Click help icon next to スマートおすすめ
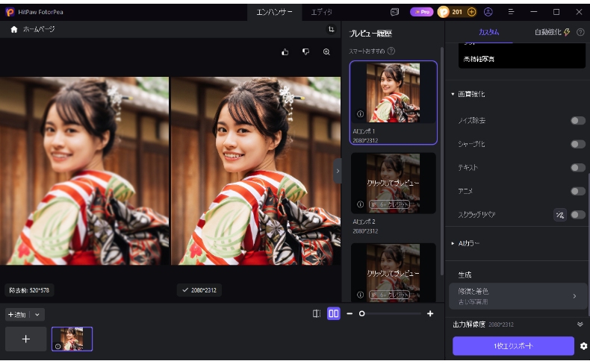590x364 pixels. click(x=391, y=51)
